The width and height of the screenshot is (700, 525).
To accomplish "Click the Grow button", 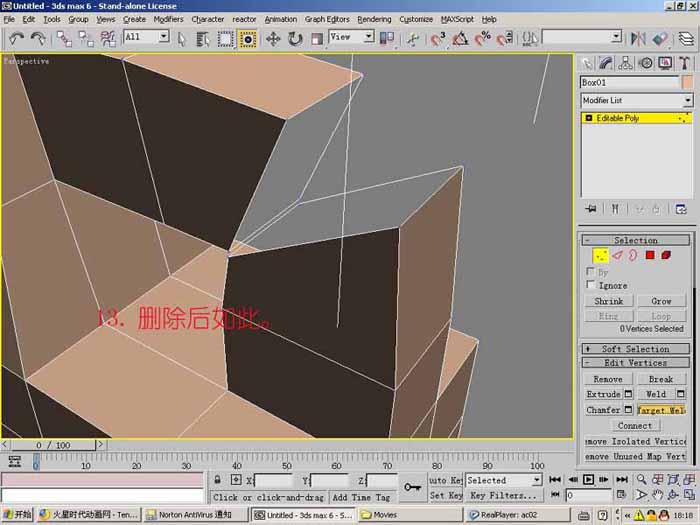I will pyautogui.click(x=661, y=301).
